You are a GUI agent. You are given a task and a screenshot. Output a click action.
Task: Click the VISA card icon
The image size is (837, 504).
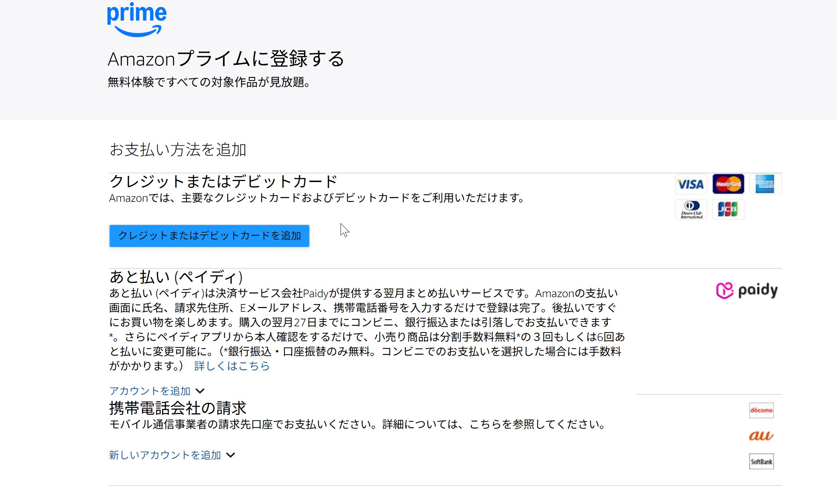point(691,184)
